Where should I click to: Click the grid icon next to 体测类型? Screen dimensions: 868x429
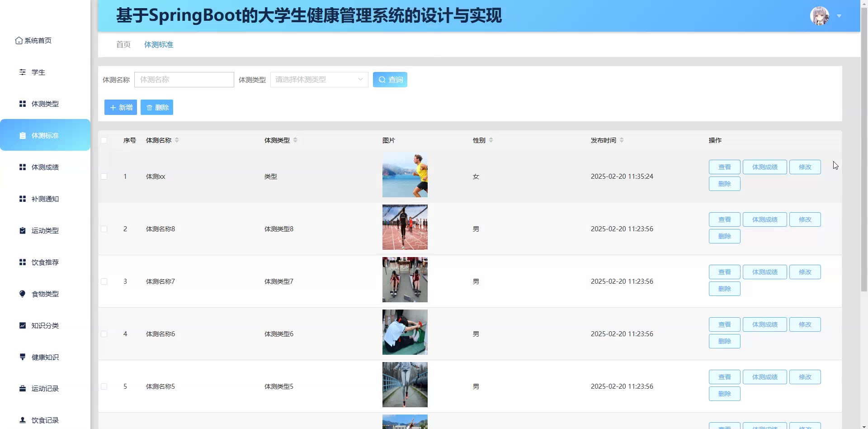(23, 104)
